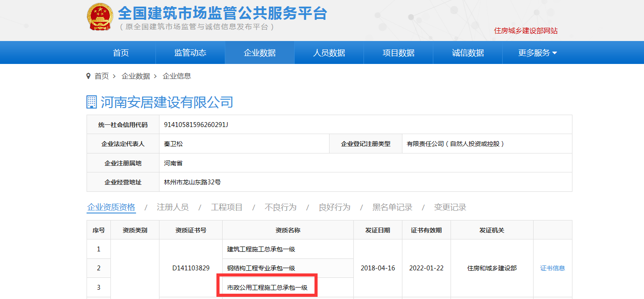Image resolution: width=644 pixels, height=299 pixels.
Task: Click the 企业登记注册类型 label
Action: [366, 144]
